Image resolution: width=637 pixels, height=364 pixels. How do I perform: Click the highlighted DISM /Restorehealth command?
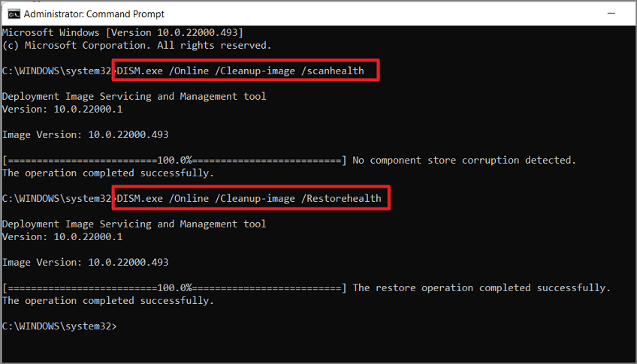point(249,199)
